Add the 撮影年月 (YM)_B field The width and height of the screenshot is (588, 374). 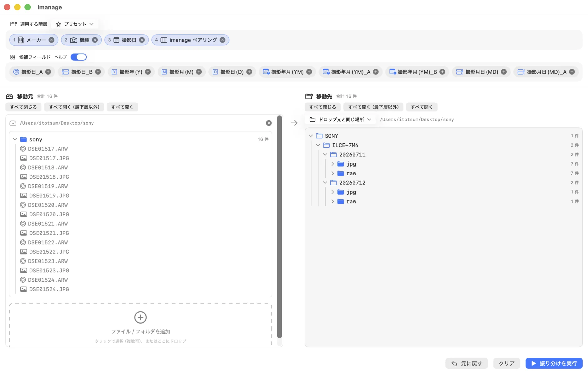(x=442, y=72)
